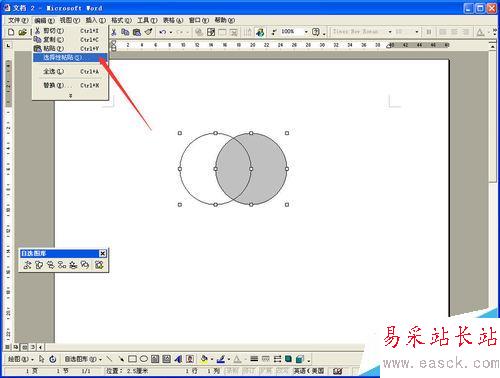Choose 选择性粘贴 (Paste Special) menu entry

(x=70, y=58)
